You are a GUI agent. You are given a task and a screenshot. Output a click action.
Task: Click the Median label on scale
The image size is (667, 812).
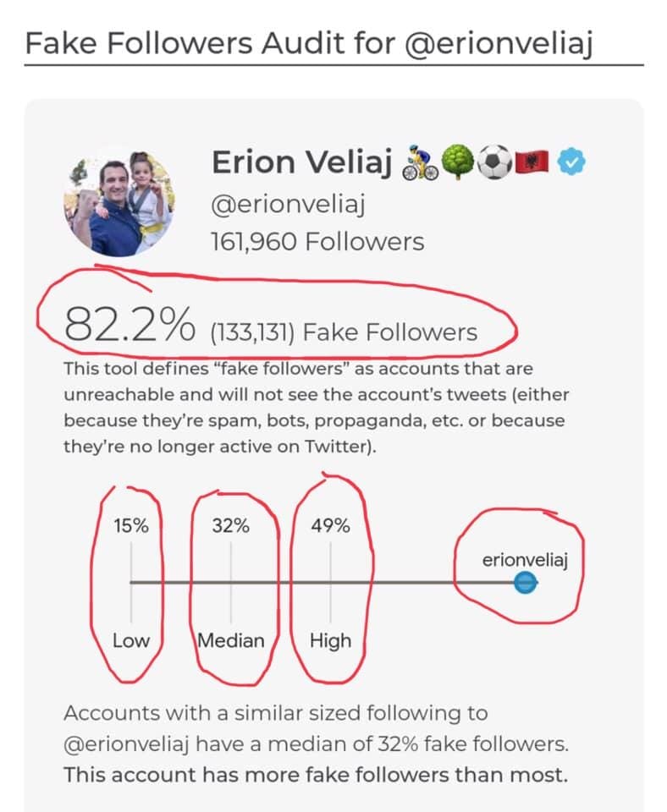click(230, 641)
